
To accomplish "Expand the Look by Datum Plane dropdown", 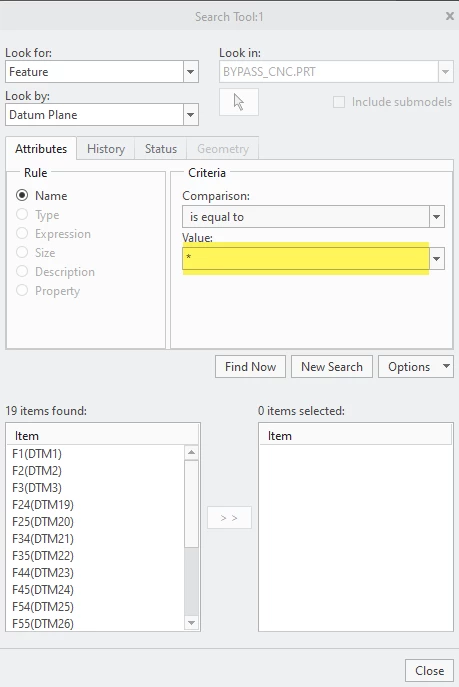I will [x=190, y=115].
